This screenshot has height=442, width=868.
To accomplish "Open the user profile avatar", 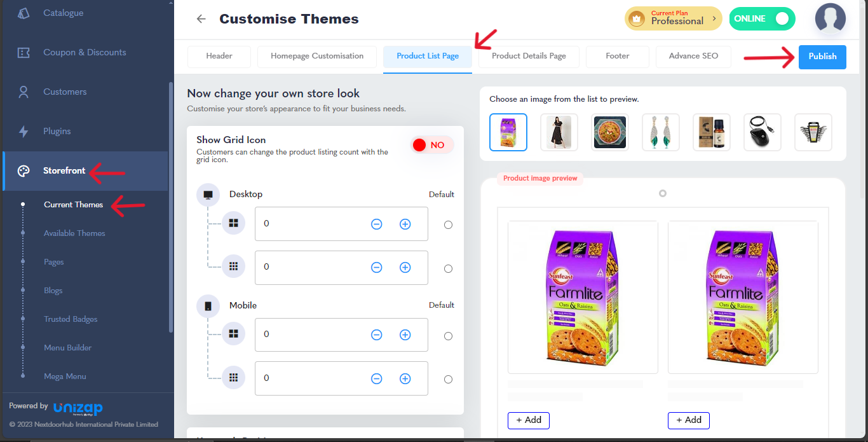I will [x=831, y=18].
